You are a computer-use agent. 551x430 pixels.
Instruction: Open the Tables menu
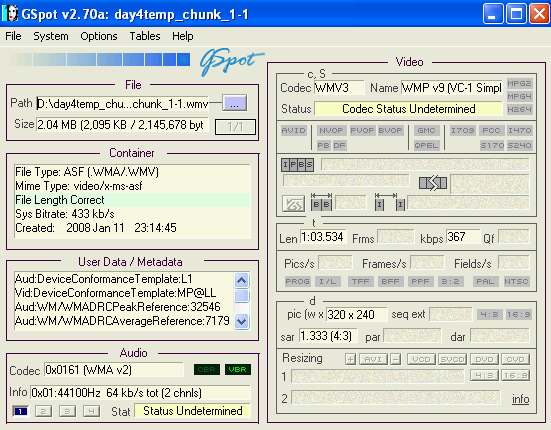point(145,36)
